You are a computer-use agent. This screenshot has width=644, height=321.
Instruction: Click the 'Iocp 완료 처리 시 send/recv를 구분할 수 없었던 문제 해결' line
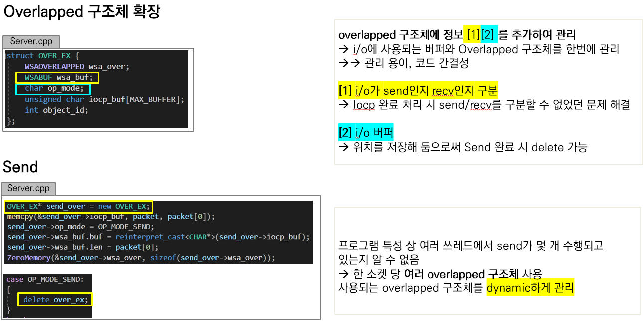coord(484,105)
